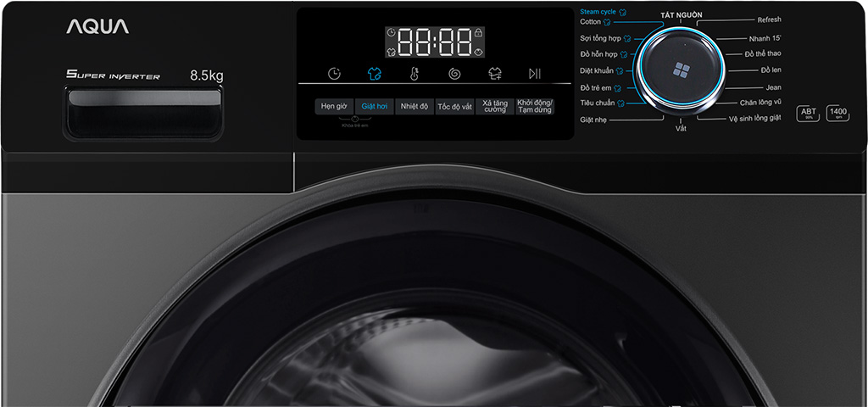Click the 1400 rpm badge
This screenshot has height=407, width=868.
click(838, 114)
